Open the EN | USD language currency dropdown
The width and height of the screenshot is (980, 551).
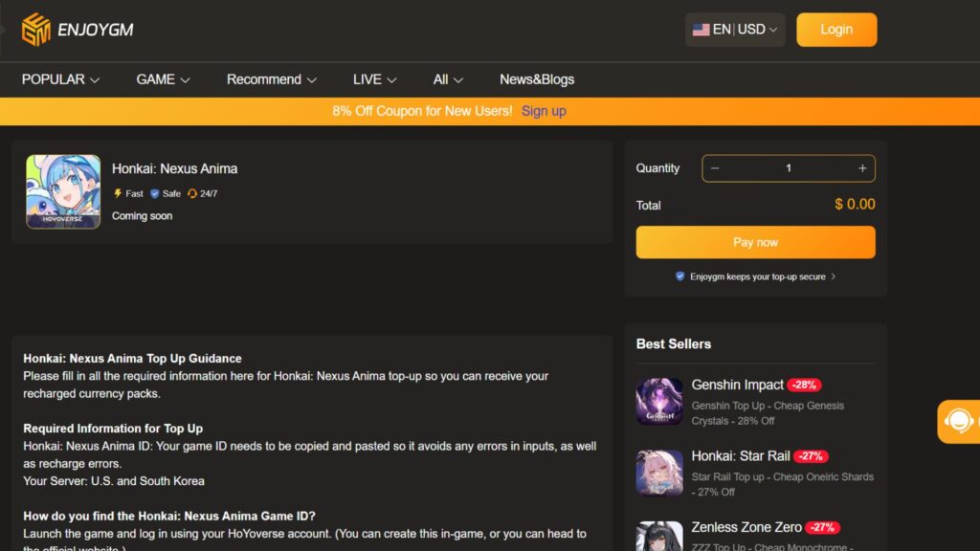[x=735, y=30]
